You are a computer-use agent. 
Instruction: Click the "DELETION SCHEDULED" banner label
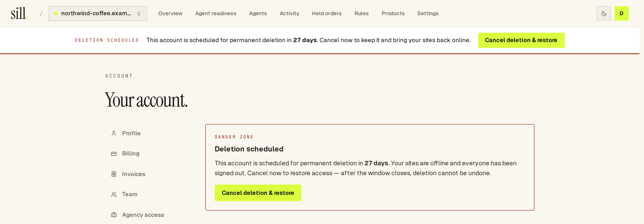pos(107,40)
